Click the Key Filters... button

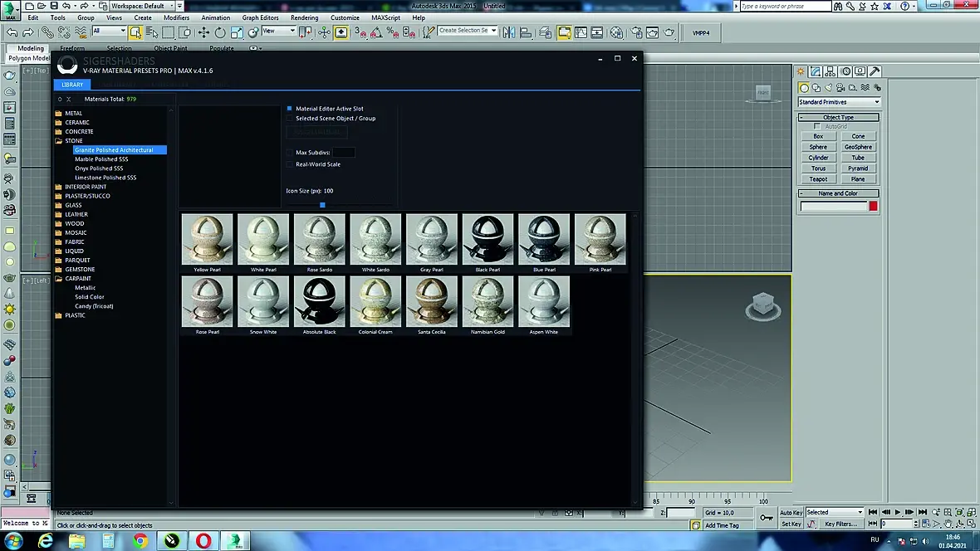840,524
